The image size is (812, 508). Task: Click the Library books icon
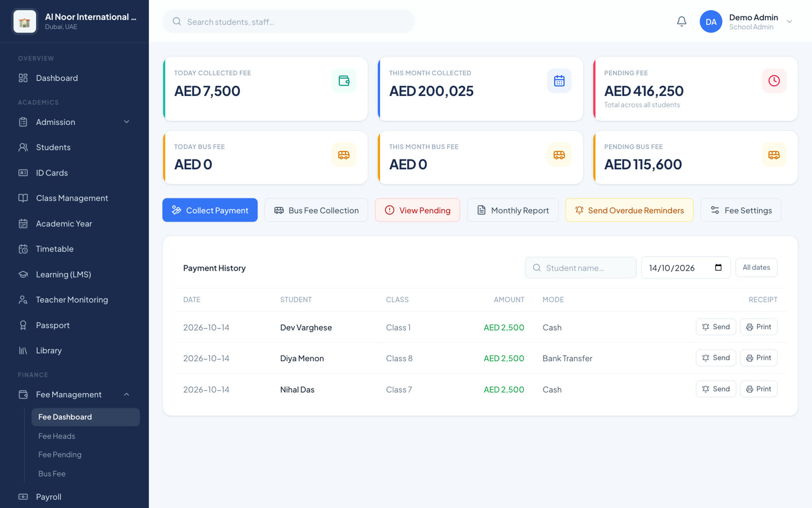(x=23, y=351)
